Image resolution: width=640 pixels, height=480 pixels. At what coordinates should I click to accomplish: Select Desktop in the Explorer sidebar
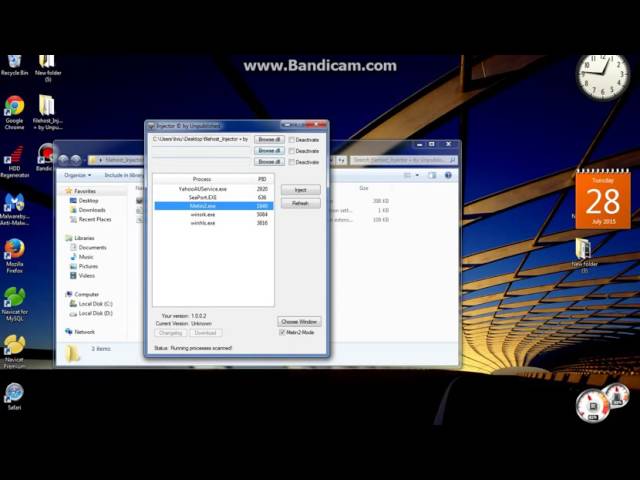click(88, 200)
